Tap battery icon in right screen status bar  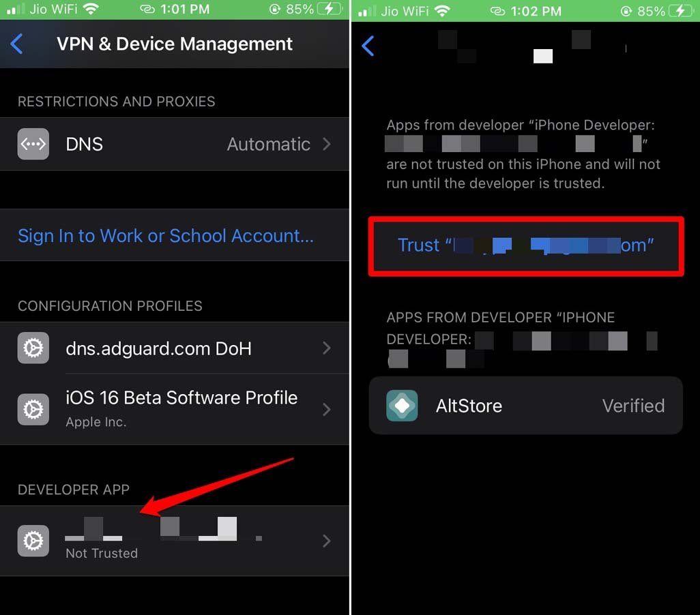tap(680, 11)
